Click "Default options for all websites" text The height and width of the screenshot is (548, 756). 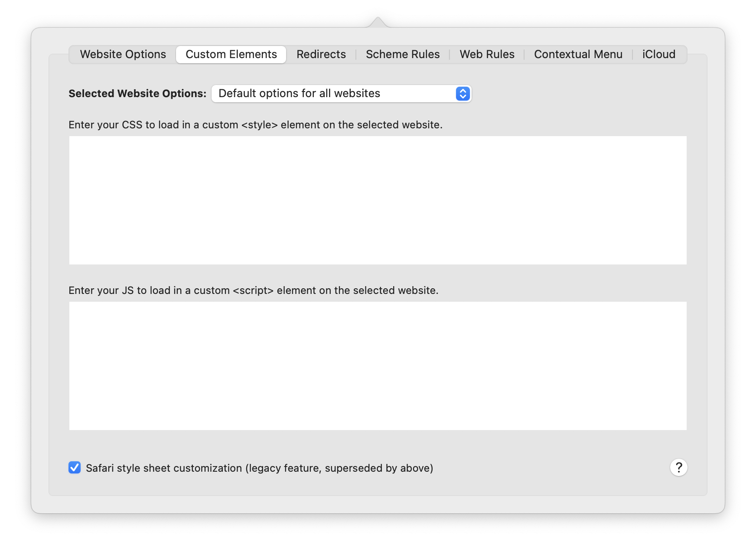[x=299, y=94]
